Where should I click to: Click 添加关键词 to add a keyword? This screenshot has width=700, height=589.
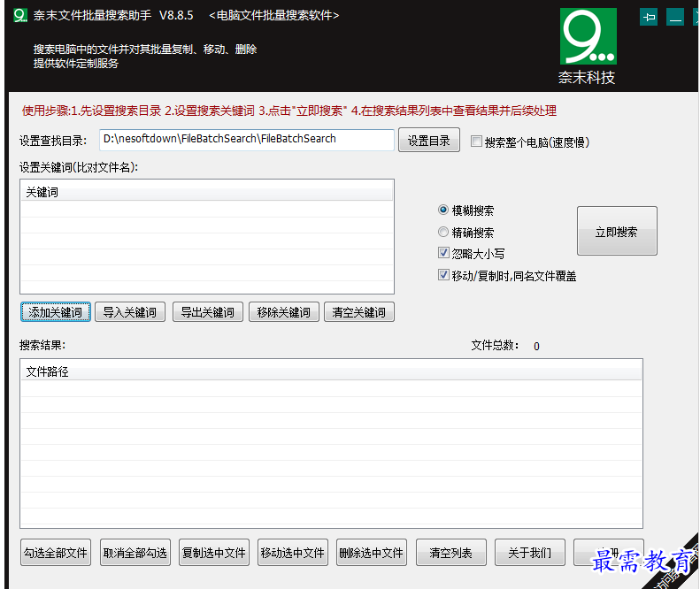coord(55,312)
